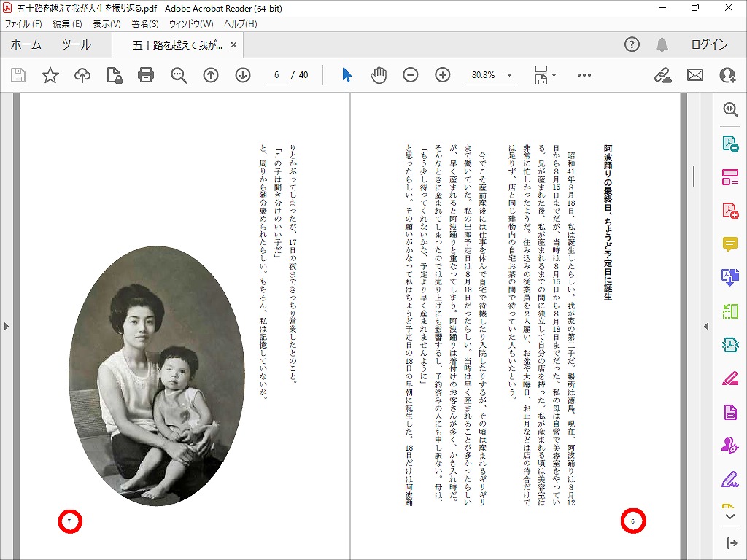Collapse the right tools pane
The width and height of the screenshot is (747, 560).
pyautogui.click(x=705, y=326)
